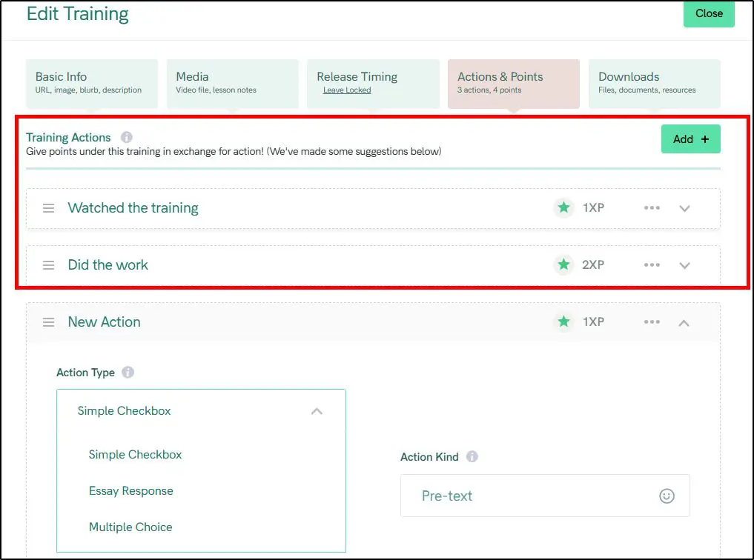Open three-dot menu for Did the work
The height and width of the screenshot is (560, 754).
pos(652,265)
